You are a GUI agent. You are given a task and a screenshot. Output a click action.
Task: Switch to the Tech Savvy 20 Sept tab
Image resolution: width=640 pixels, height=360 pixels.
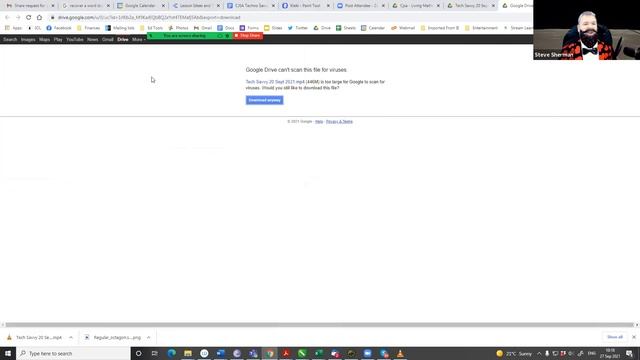pos(470,6)
